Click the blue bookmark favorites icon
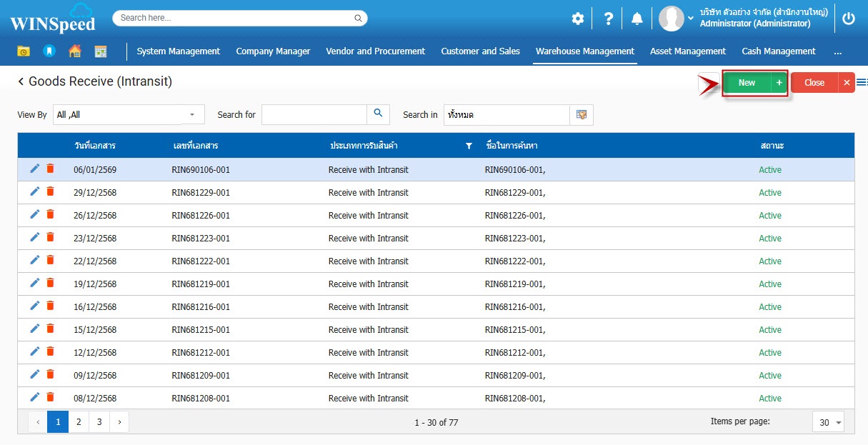Image resolution: width=868 pixels, height=445 pixels. point(49,51)
